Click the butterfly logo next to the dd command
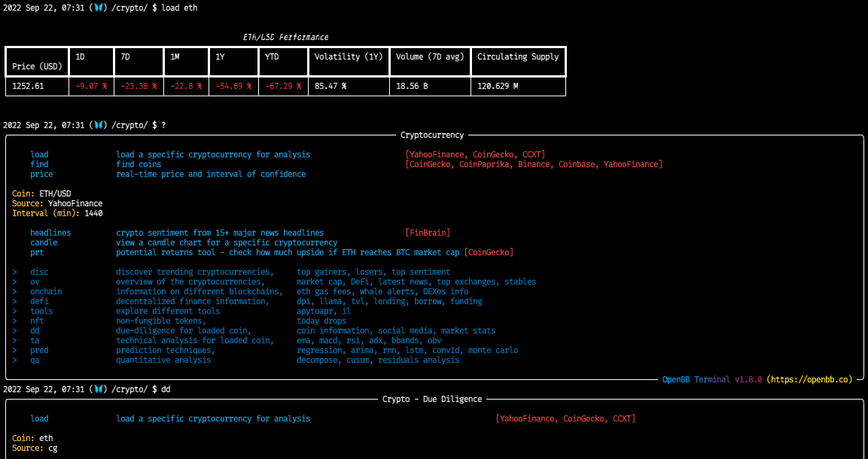Screen dimensions: 868x459 point(99,389)
